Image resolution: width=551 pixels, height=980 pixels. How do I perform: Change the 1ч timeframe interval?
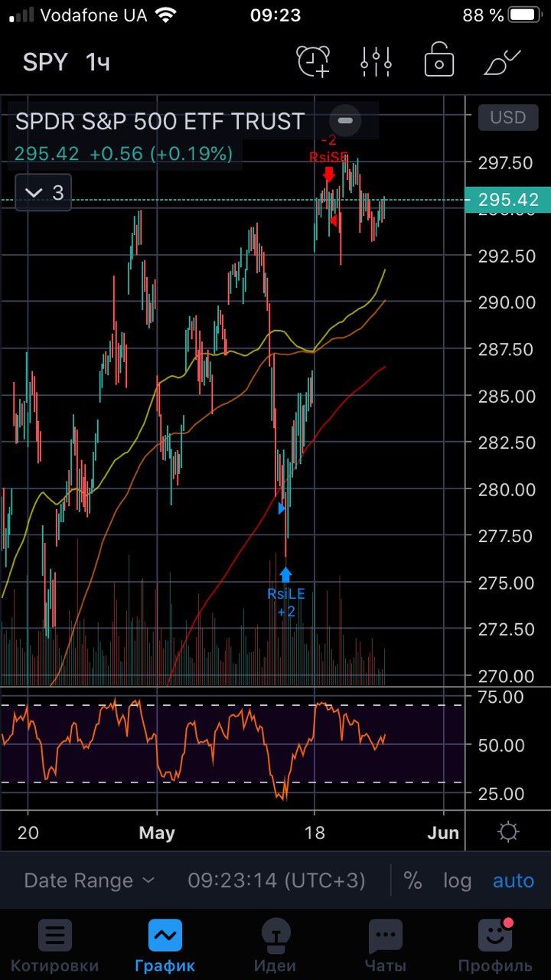click(x=98, y=62)
